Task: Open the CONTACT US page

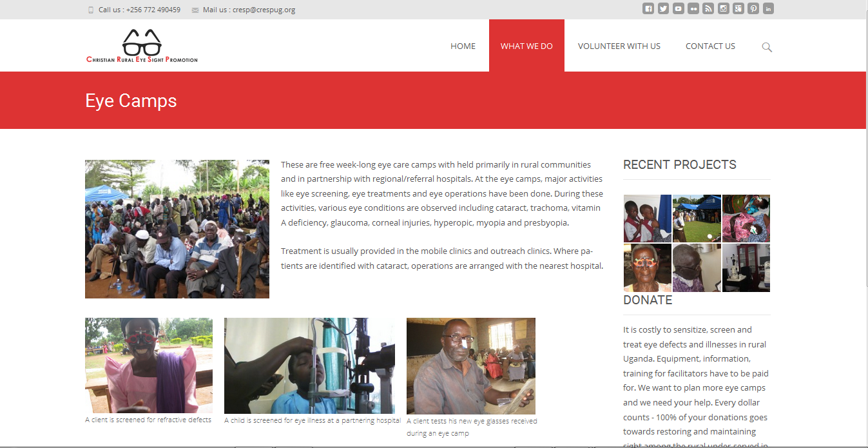Action: coord(710,46)
